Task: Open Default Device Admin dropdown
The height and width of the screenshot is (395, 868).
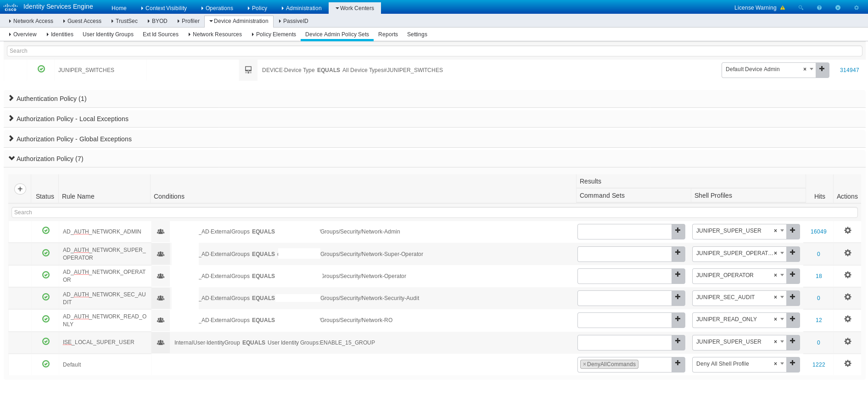Action: [812, 69]
